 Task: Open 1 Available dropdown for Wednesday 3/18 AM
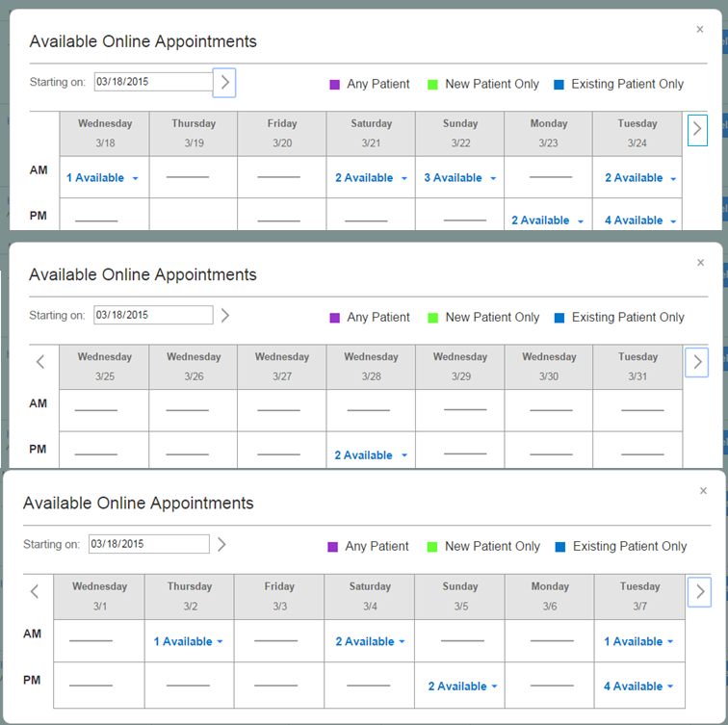(103, 178)
